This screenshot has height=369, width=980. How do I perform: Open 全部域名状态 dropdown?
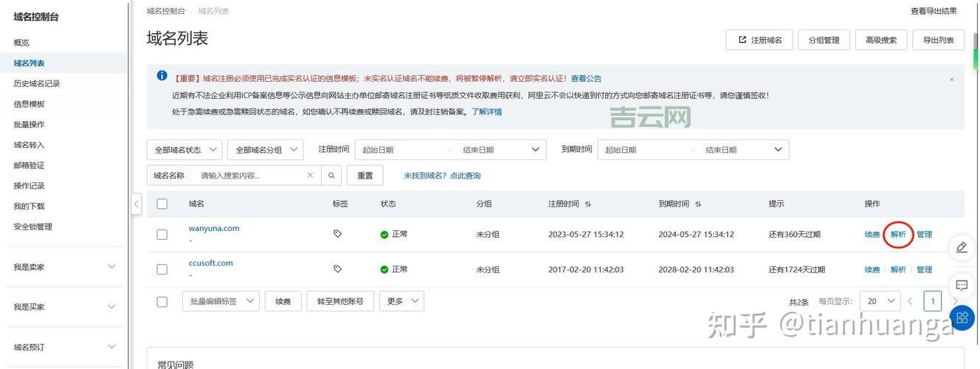[x=184, y=150]
